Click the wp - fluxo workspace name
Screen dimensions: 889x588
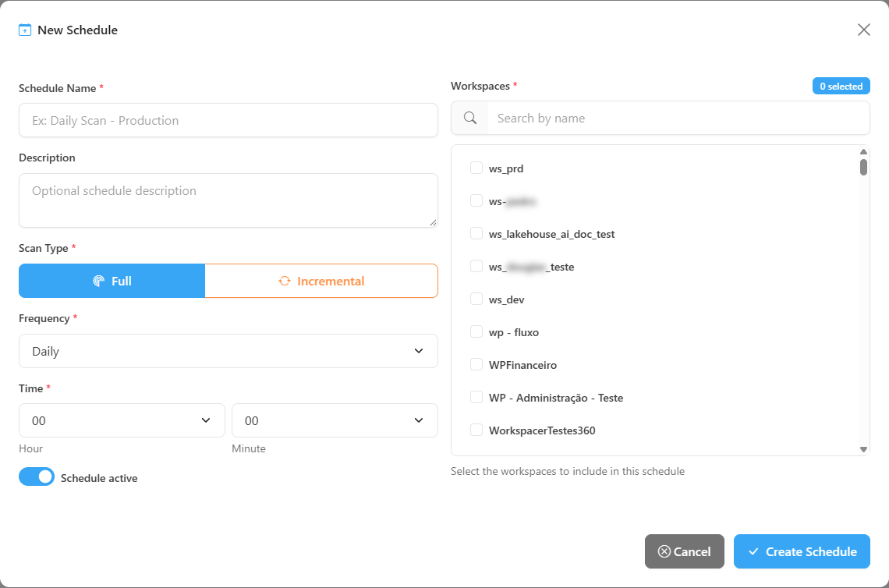click(x=514, y=332)
